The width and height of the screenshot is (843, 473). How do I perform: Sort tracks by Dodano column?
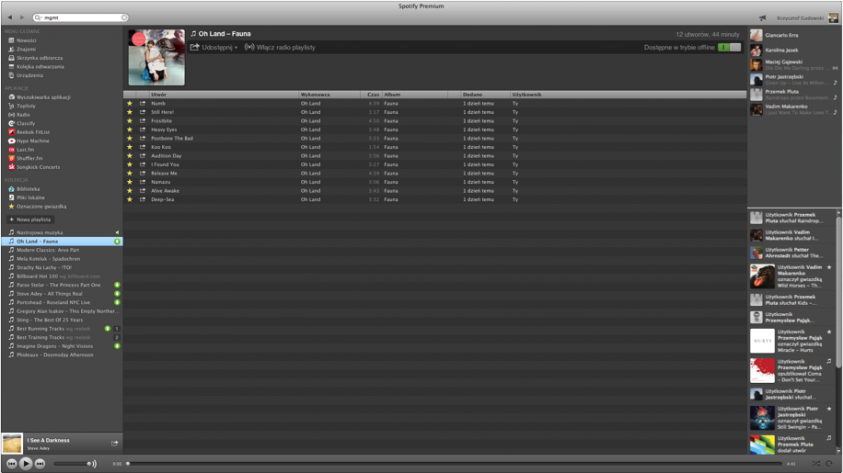coord(485,95)
